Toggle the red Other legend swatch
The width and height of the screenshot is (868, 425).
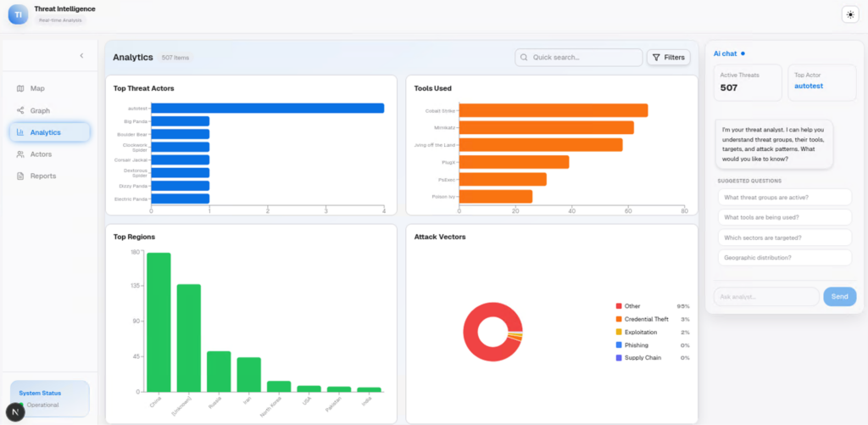(619, 306)
